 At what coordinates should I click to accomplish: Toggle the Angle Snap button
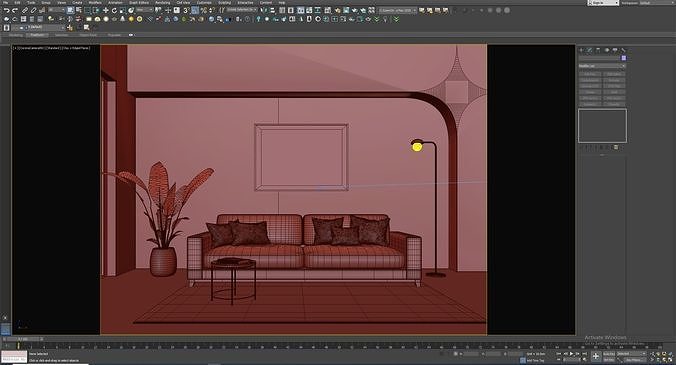click(195, 10)
